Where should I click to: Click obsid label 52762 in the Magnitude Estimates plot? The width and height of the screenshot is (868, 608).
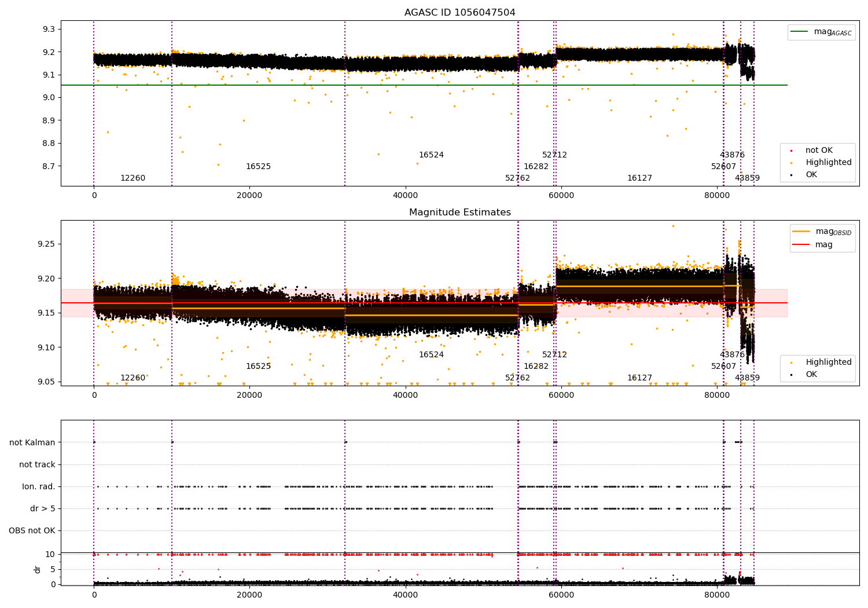point(517,378)
